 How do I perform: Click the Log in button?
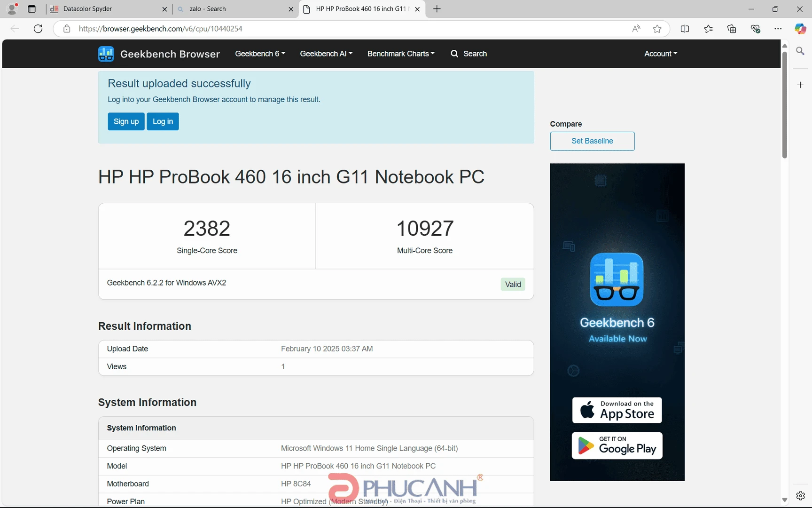(163, 121)
